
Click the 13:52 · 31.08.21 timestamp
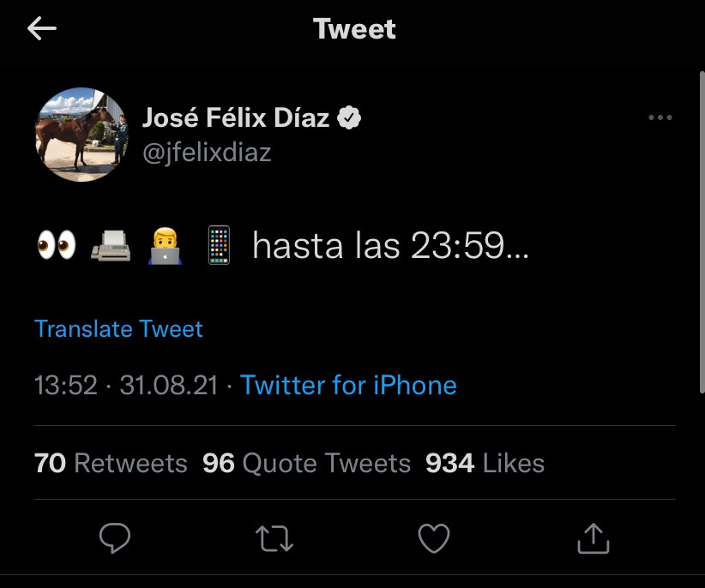tap(126, 385)
